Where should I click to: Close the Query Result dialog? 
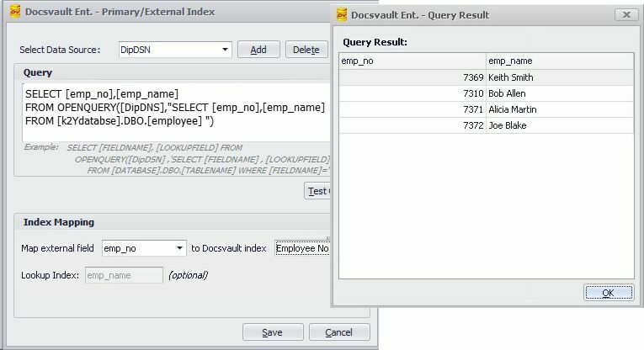626,15
